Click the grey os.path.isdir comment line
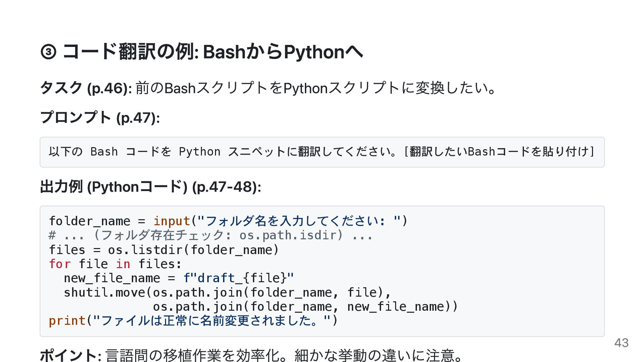The height and width of the screenshot is (362, 644). pos(211,235)
